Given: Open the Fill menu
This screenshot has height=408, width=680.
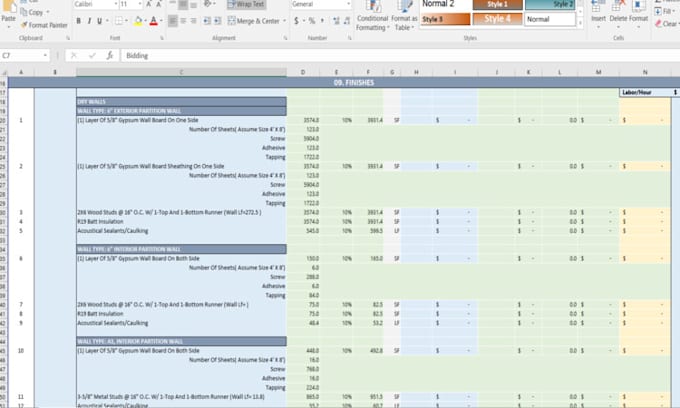Looking at the screenshot, I should (x=665, y=11).
